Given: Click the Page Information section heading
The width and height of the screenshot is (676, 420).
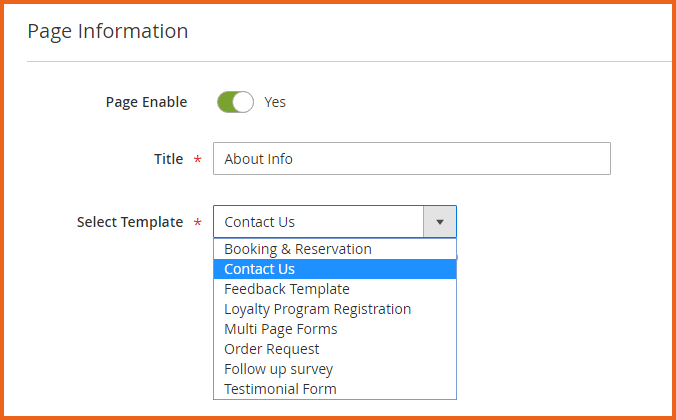Looking at the screenshot, I should [x=108, y=31].
